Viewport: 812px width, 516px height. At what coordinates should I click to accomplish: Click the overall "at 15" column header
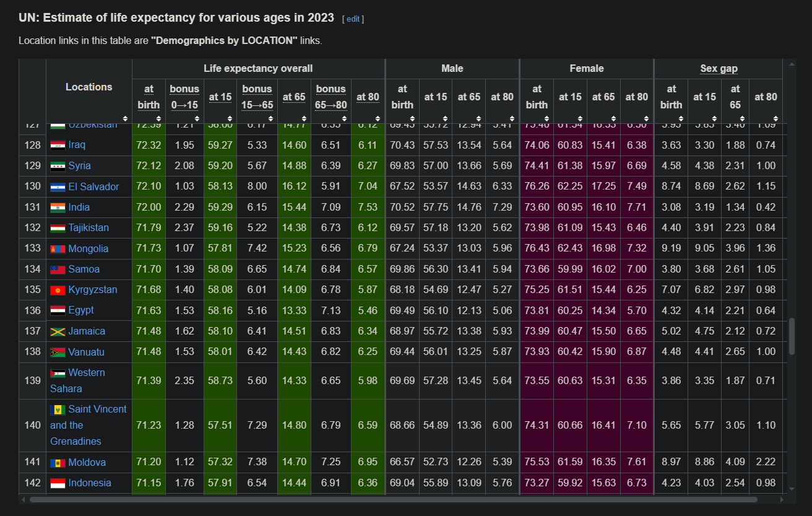tap(220, 97)
